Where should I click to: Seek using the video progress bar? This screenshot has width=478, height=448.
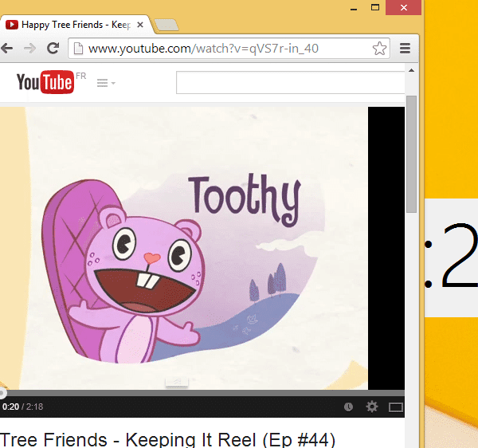(x=202, y=393)
